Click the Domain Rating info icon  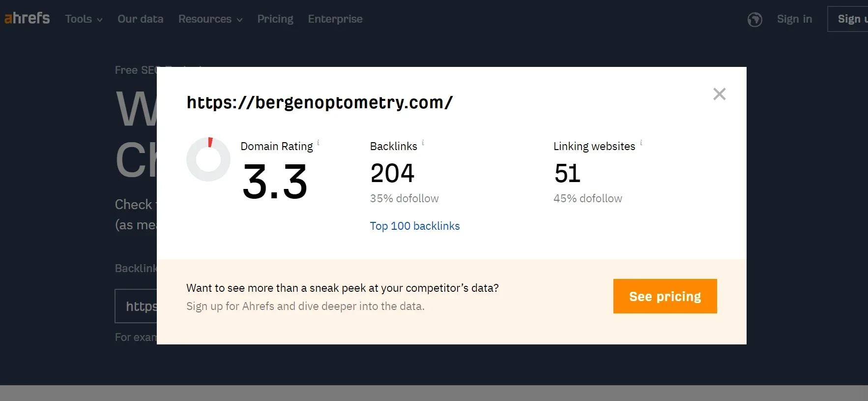pos(318,143)
